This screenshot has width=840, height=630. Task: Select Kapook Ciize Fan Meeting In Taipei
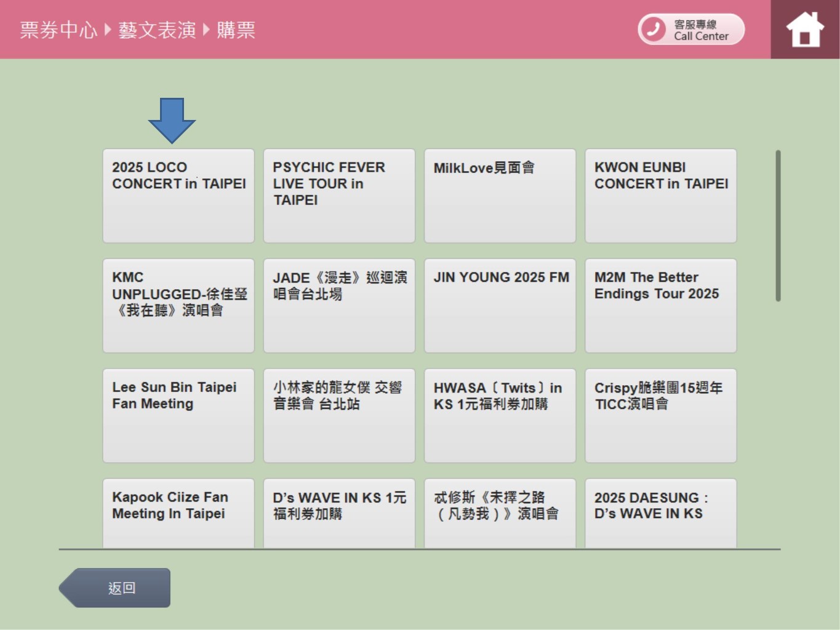click(178, 512)
